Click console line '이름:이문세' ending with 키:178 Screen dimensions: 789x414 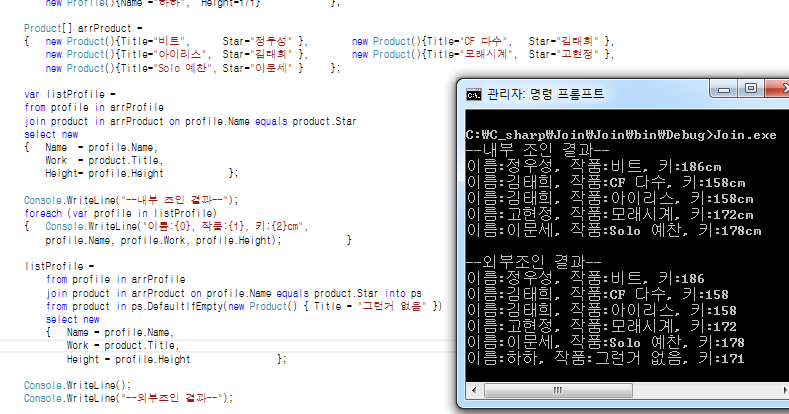pos(605,342)
